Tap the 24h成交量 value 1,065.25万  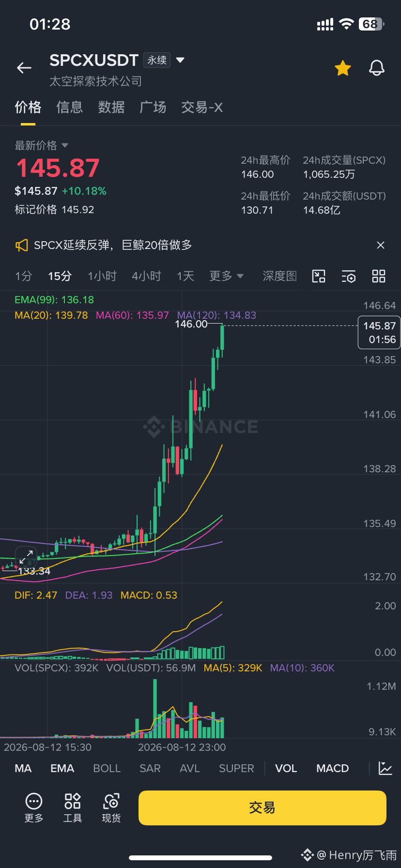329,174
